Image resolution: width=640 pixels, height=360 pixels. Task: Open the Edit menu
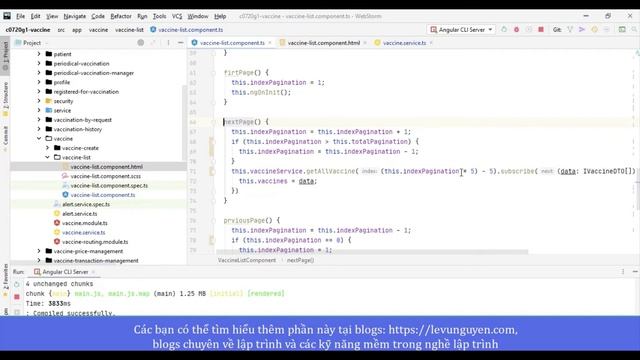pyautogui.click(x=36, y=16)
